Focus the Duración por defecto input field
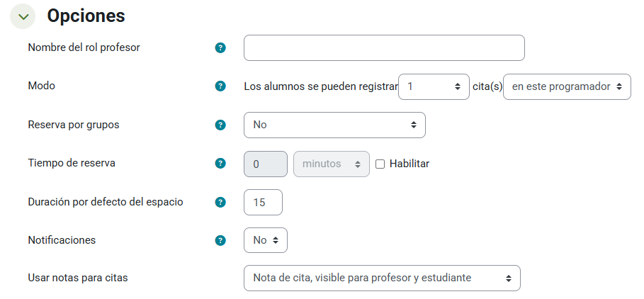The image size is (644, 299). (263, 202)
